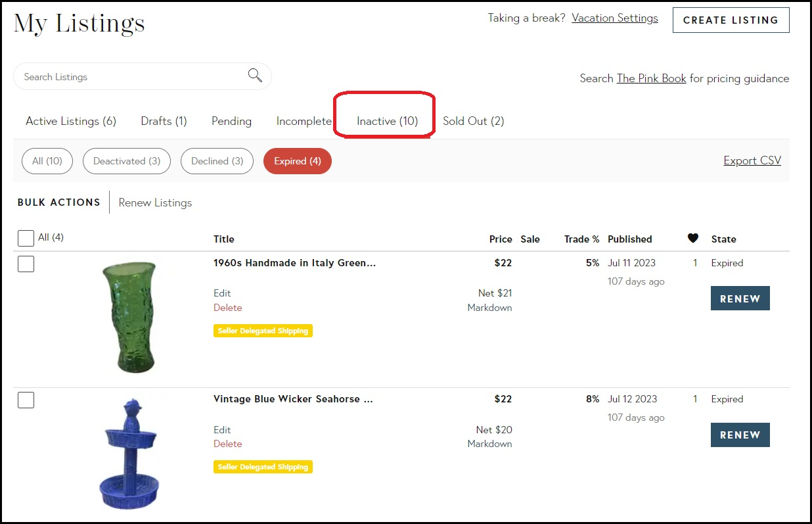Click the Price column header

tap(501, 239)
